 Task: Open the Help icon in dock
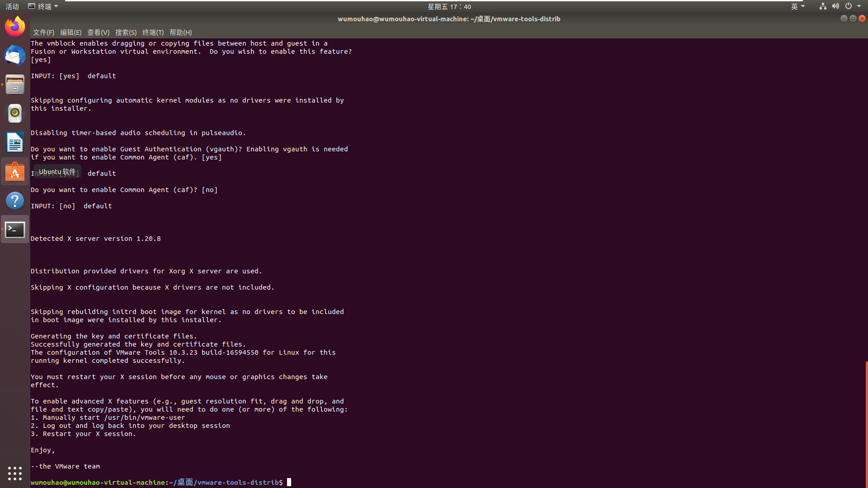click(x=15, y=201)
